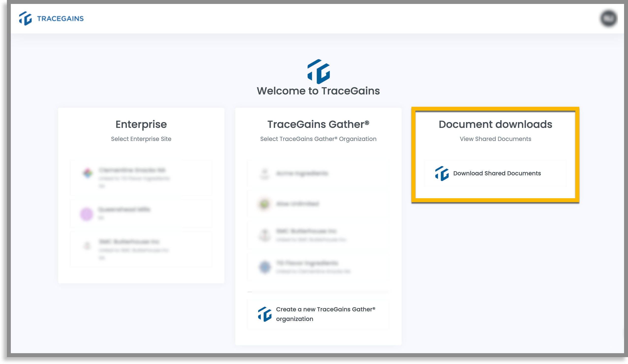Select the anchor-icon site in Enterprise list

141,249
